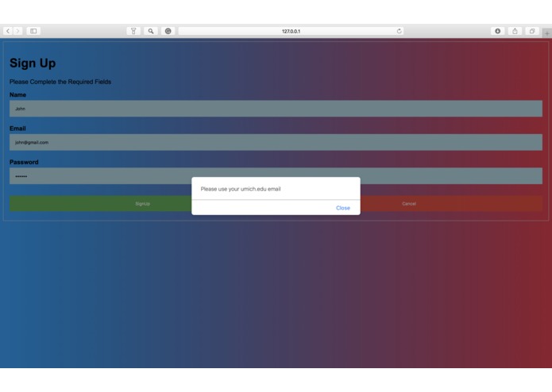This screenshot has width=552, height=392.
Task: Show the Safari sidebar
Action: pyautogui.click(x=33, y=31)
